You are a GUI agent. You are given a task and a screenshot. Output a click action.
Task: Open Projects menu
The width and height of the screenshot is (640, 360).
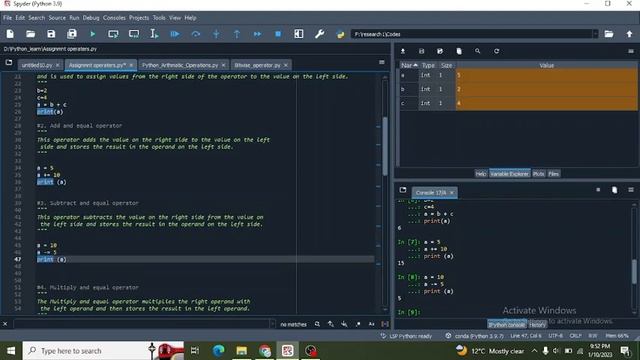139,18
